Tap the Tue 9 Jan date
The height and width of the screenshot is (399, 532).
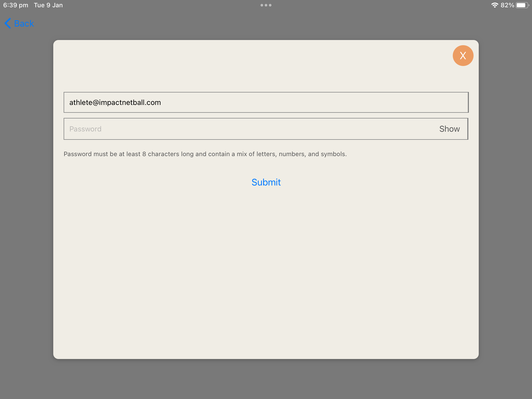coord(48,5)
